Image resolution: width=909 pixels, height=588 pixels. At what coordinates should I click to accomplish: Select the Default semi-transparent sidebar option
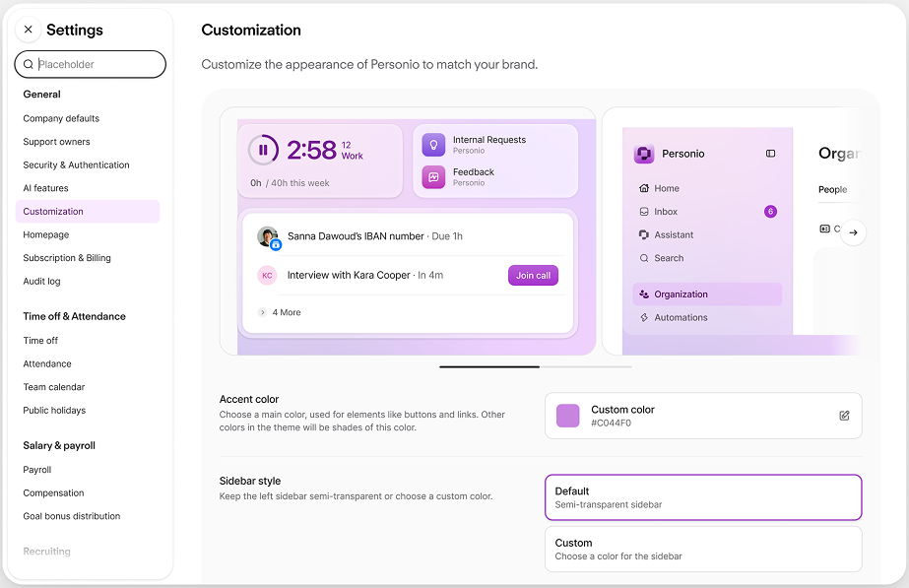(x=702, y=497)
